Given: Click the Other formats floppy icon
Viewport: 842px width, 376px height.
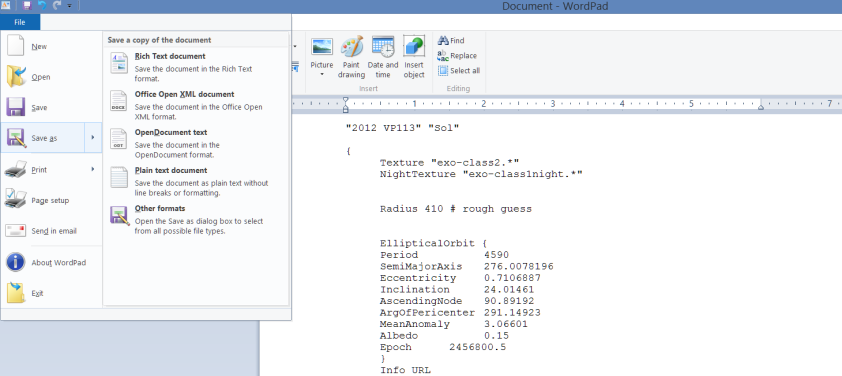Looking at the screenshot, I should [x=119, y=215].
